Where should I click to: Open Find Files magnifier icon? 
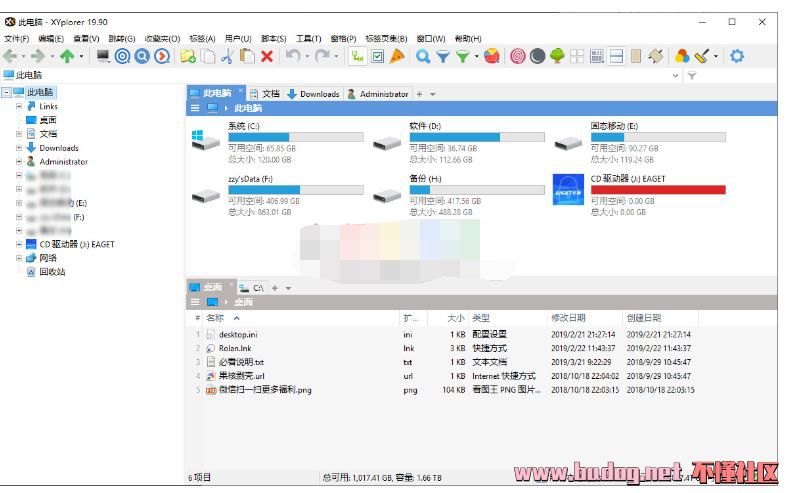click(x=423, y=56)
